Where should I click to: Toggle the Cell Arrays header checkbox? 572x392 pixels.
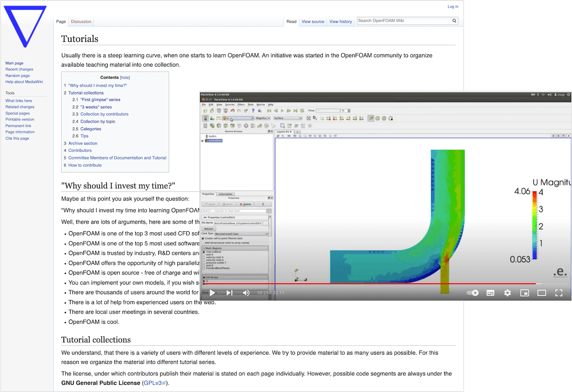204,277
